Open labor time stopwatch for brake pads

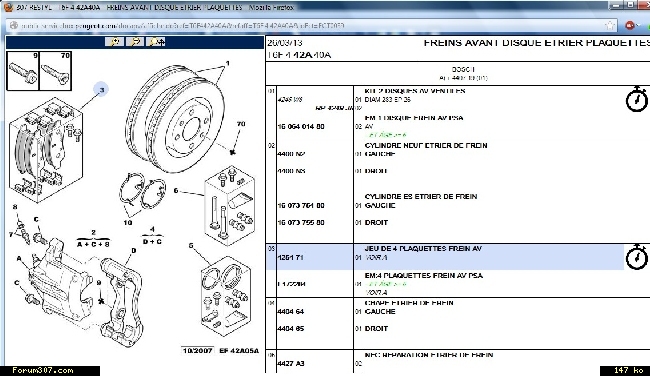(x=636, y=257)
